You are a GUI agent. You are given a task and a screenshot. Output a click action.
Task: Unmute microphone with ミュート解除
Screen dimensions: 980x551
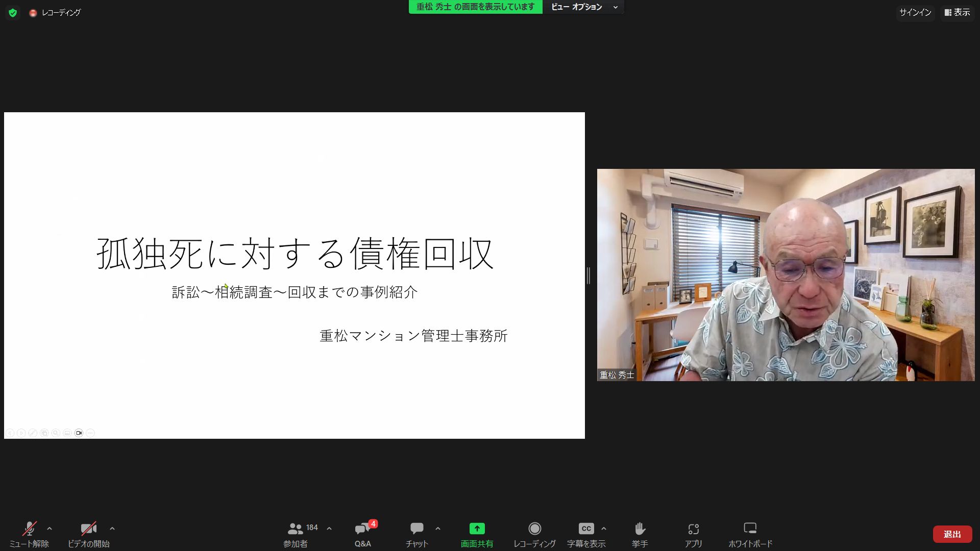pos(29,534)
